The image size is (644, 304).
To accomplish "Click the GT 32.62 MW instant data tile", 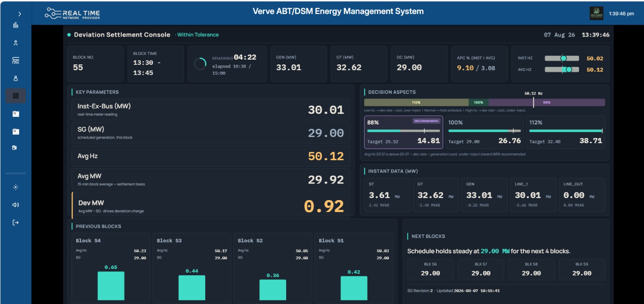I will 436,195.
